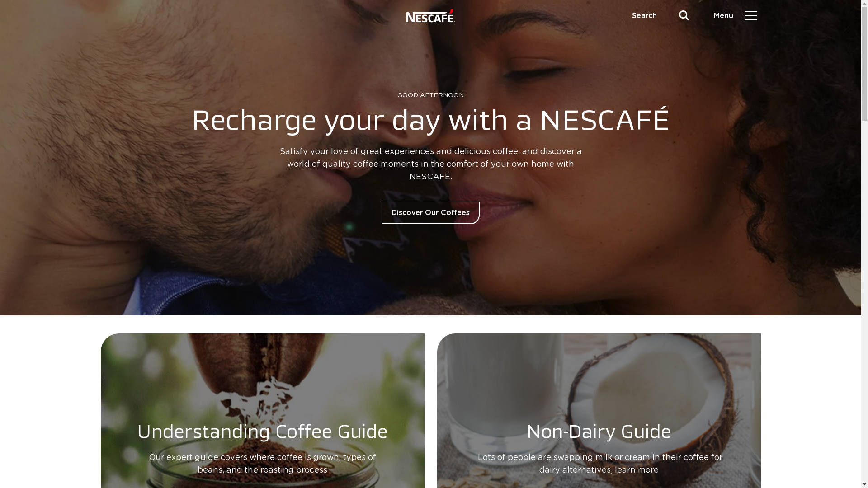
Task: Click the Search text label
Action: pos(644,16)
